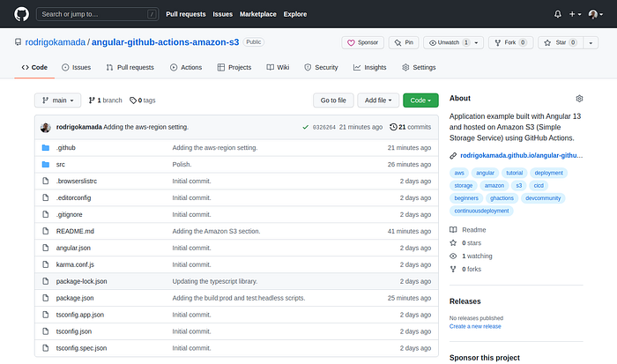Viewport: 617px width, 364px height.
Task: Star the repository
Action: (561, 42)
